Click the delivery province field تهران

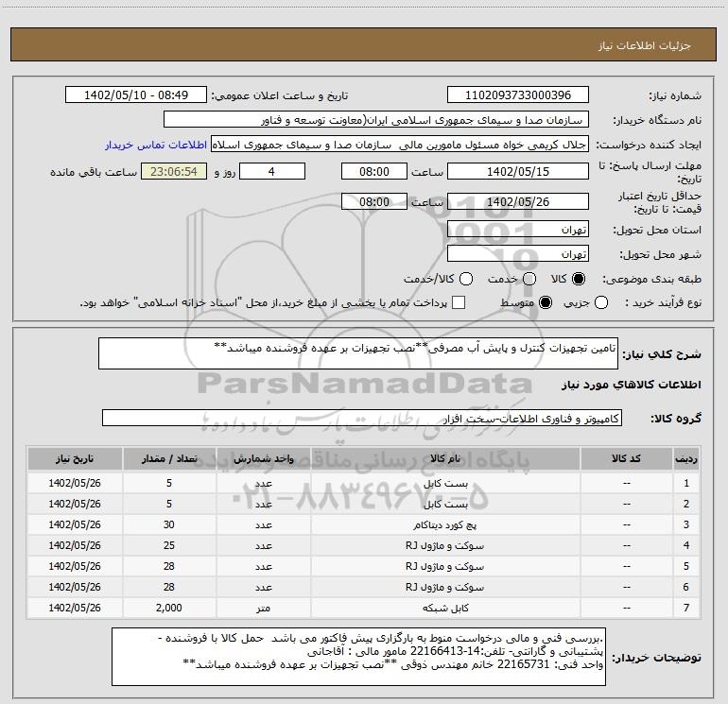518,230
